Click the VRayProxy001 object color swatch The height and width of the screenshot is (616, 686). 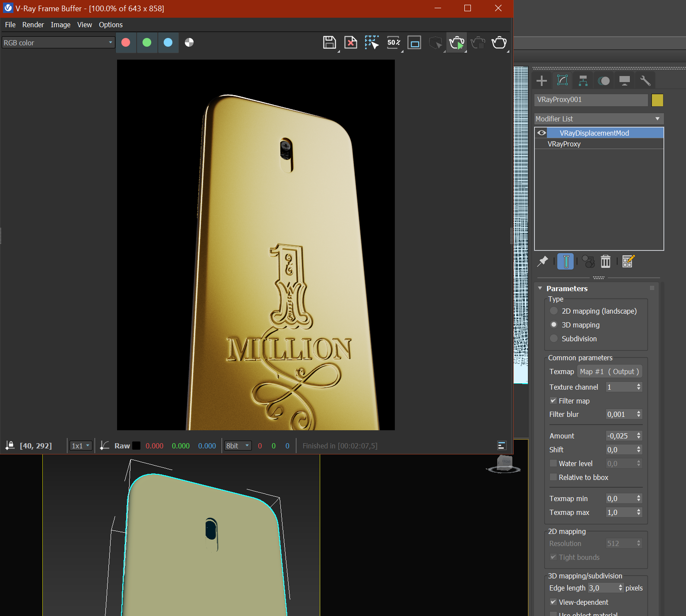(657, 100)
